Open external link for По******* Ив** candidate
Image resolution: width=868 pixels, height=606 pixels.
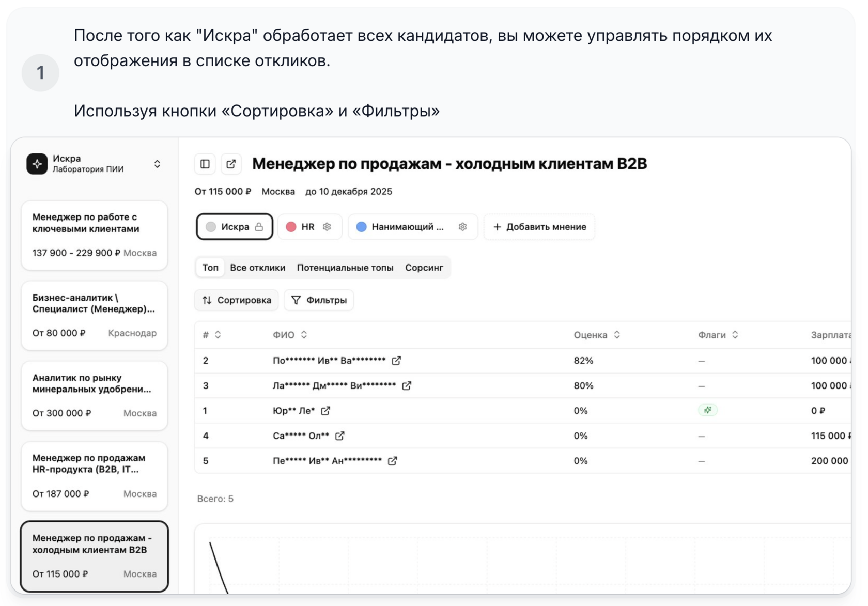(x=396, y=361)
